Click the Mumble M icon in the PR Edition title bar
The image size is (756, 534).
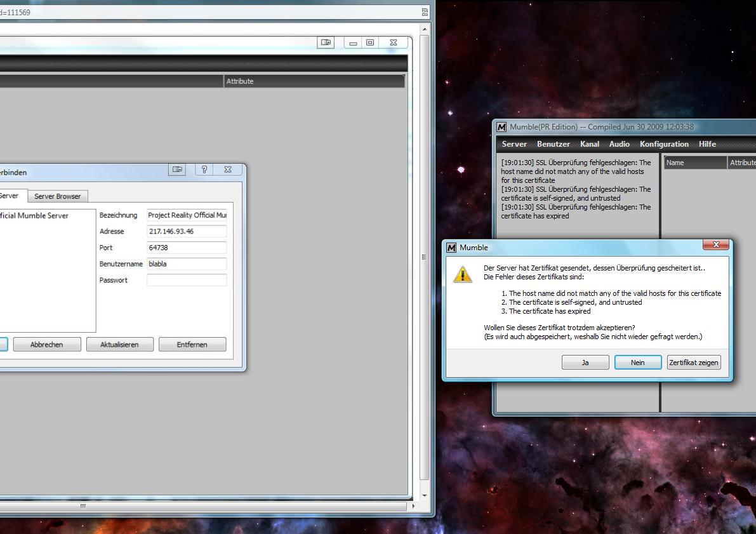point(501,127)
